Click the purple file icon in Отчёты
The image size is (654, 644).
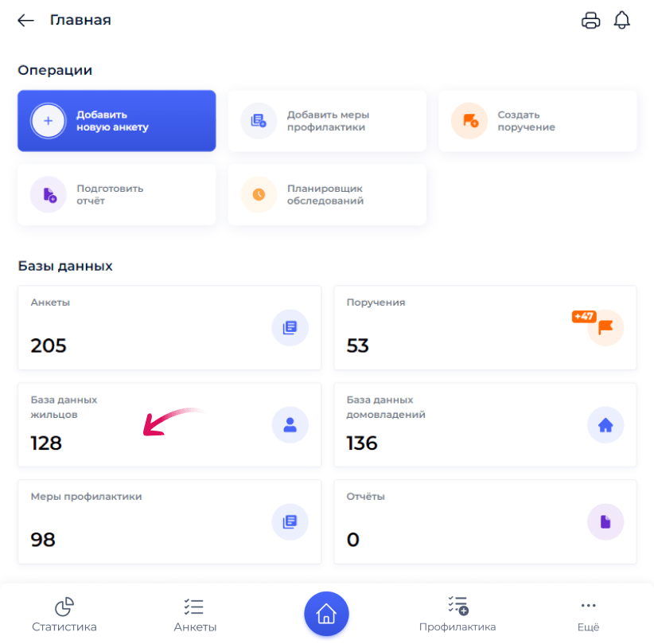(x=605, y=522)
